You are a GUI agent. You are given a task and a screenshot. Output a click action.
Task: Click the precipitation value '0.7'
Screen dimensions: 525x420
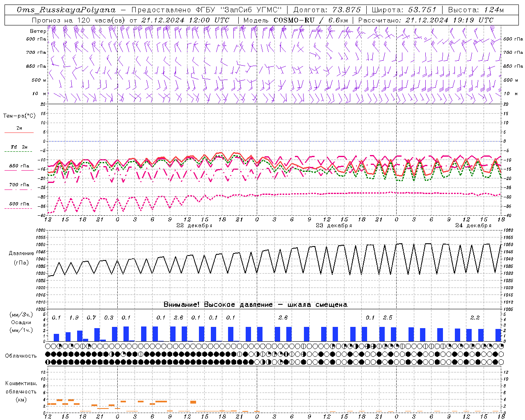[91, 318]
